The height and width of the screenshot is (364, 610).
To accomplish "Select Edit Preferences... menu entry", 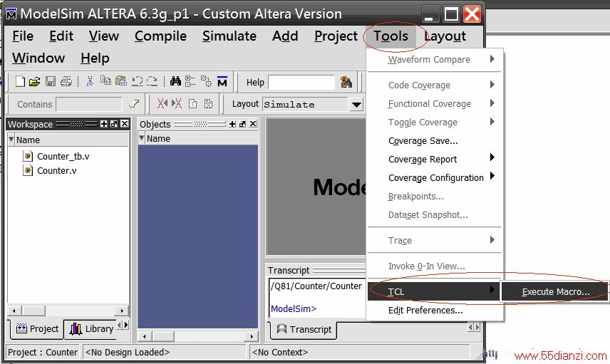I will 425,311.
